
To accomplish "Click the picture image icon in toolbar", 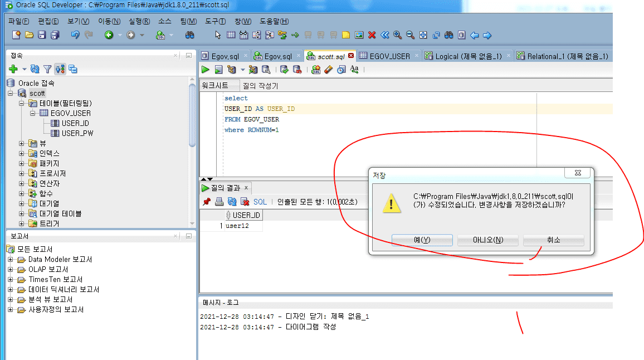I will click(359, 35).
